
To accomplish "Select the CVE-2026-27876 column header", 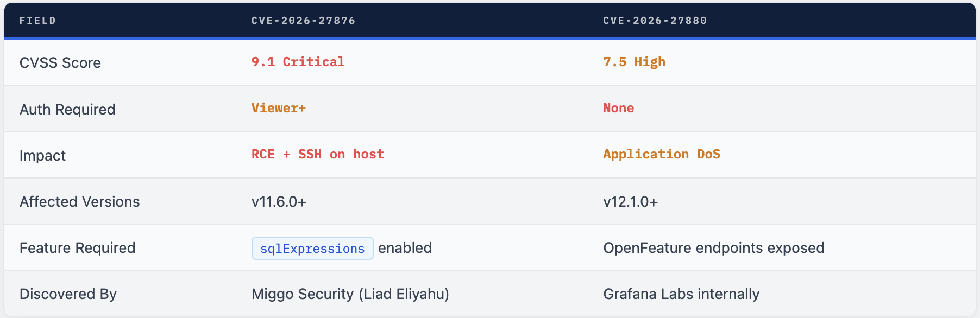I will point(303,21).
